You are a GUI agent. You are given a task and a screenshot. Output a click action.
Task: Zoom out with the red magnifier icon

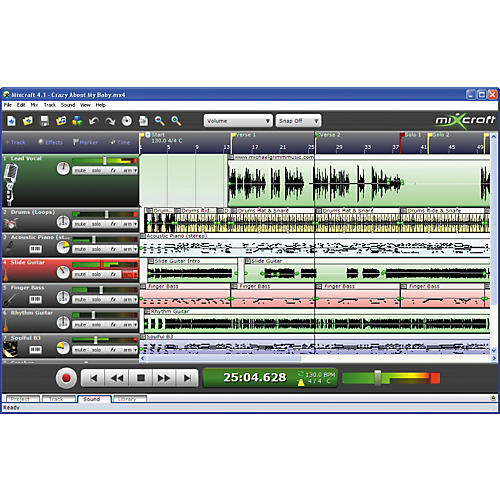[x=160, y=121]
